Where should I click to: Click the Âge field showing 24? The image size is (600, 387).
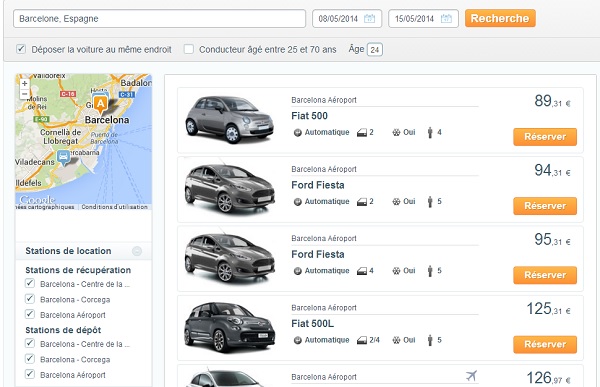tap(375, 50)
